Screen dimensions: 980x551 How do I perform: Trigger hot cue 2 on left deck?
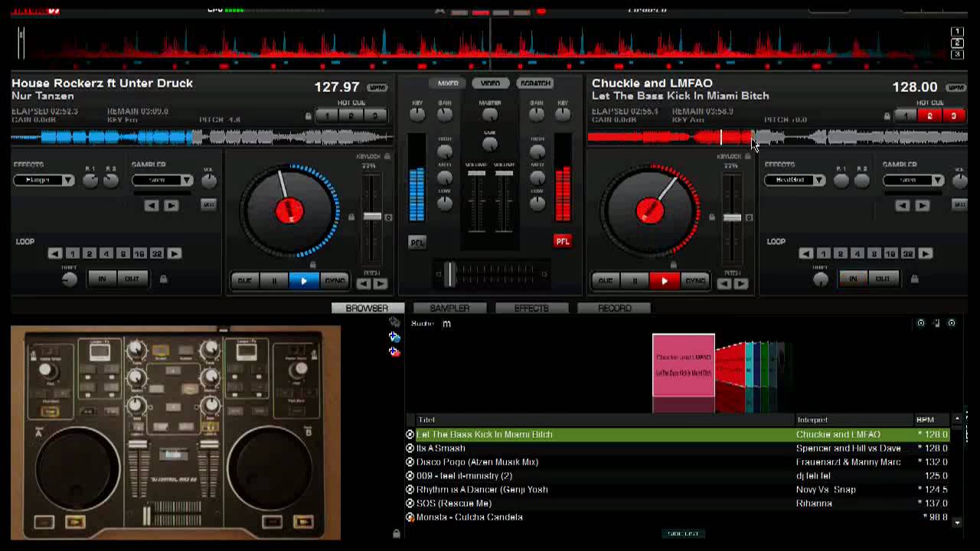coord(351,116)
